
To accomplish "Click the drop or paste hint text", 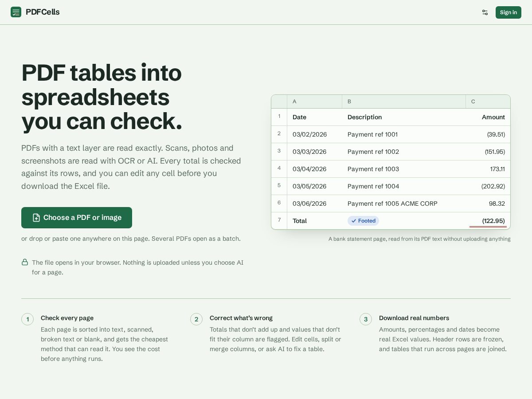I will pos(131,239).
